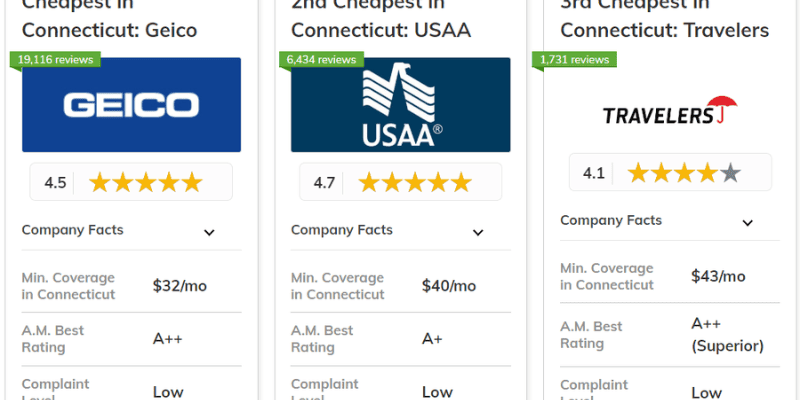Click the USAA logo image

[x=400, y=105]
